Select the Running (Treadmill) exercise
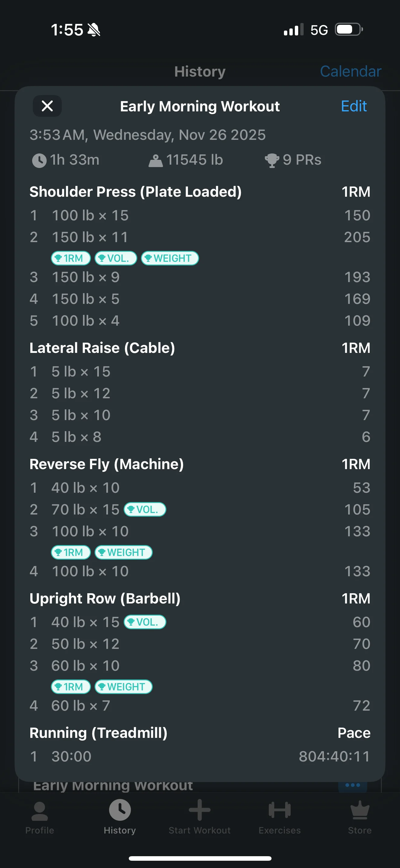The width and height of the screenshot is (400, 868). [x=98, y=733]
